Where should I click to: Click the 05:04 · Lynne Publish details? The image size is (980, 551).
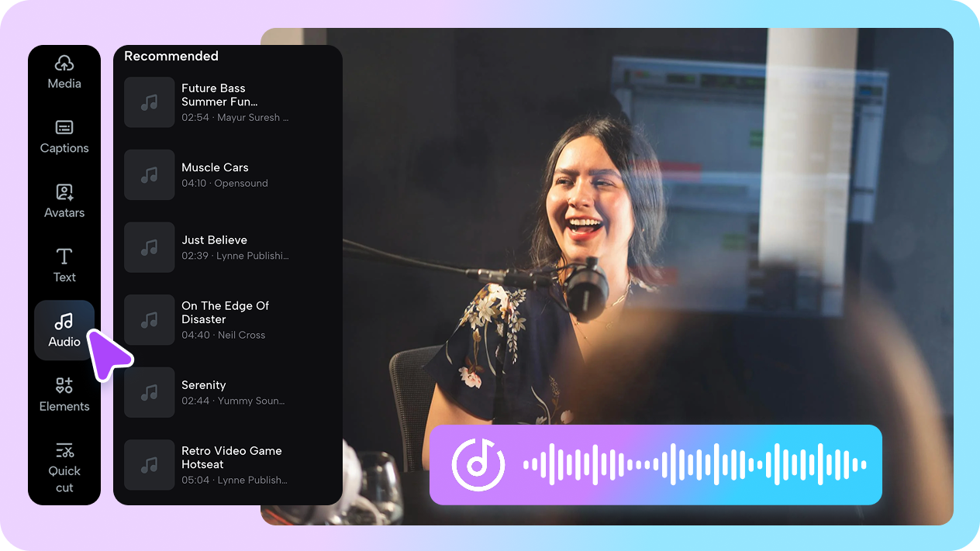point(234,480)
